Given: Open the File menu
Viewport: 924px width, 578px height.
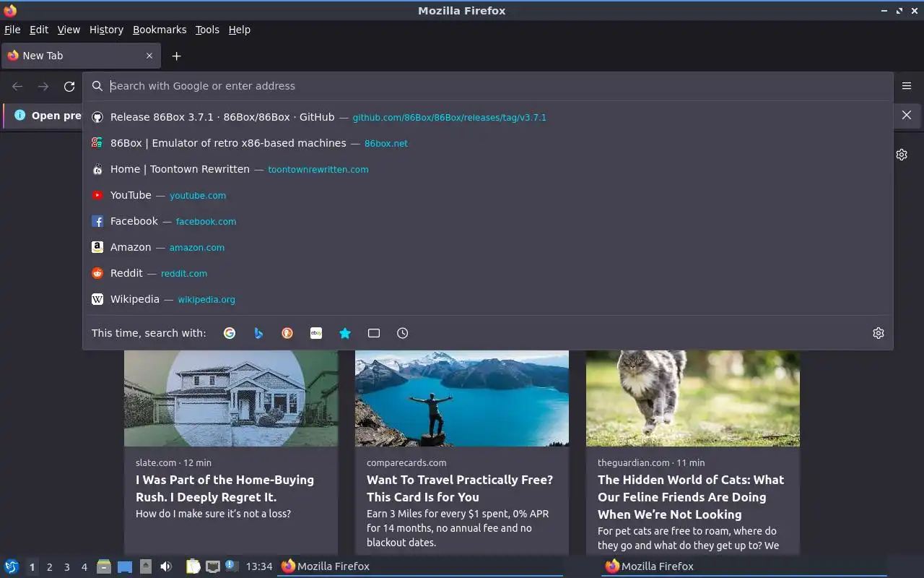Looking at the screenshot, I should pos(12,30).
